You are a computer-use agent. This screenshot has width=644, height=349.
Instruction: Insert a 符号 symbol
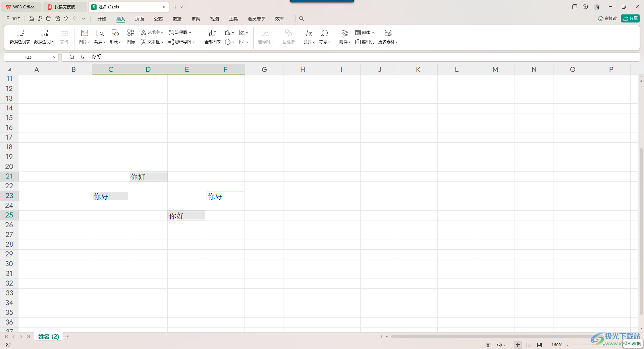click(324, 37)
